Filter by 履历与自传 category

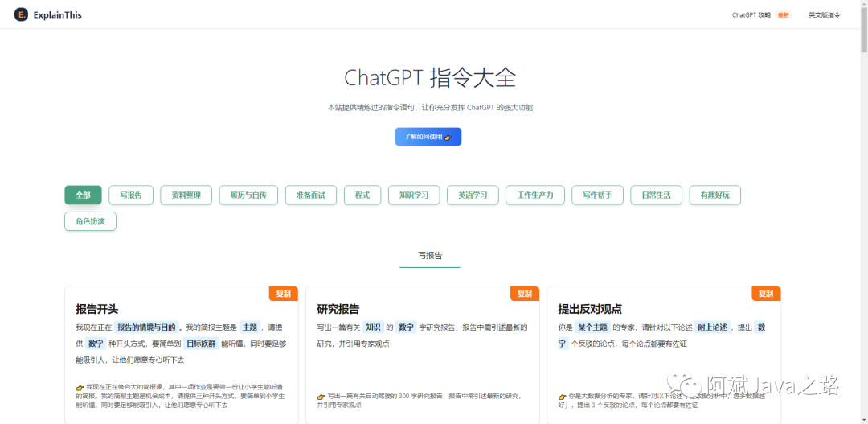click(248, 196)
